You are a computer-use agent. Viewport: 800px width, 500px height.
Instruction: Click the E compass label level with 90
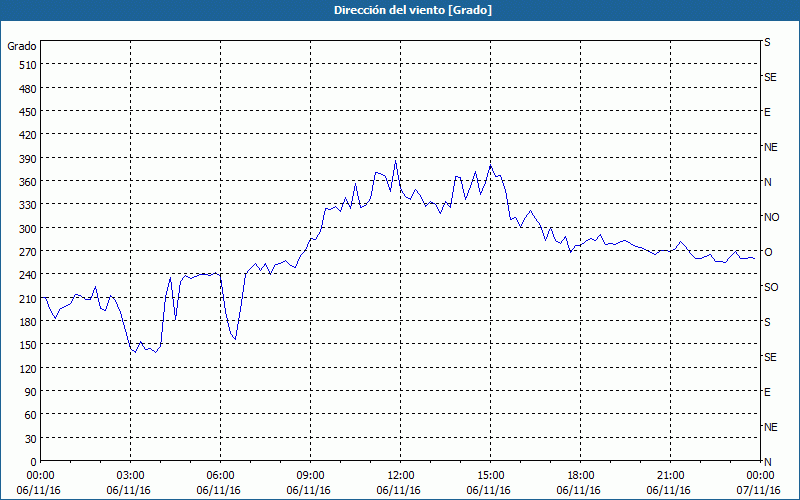pos(767,392)
